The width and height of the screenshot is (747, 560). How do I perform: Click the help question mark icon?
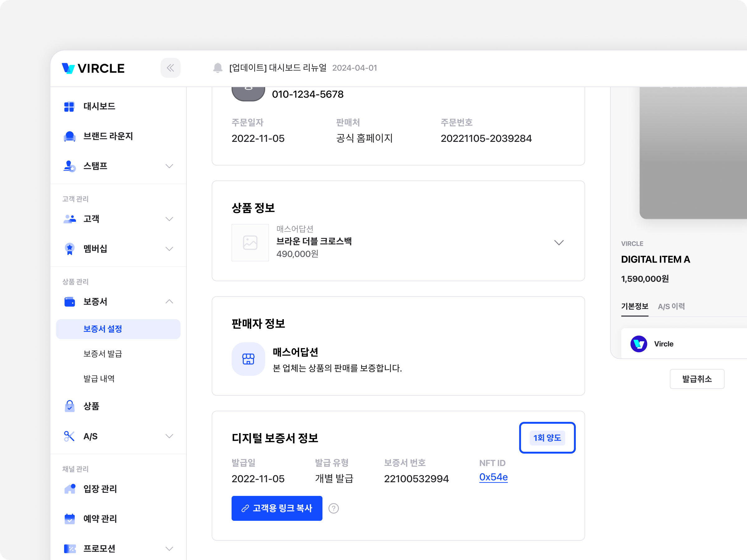[333, 508]
